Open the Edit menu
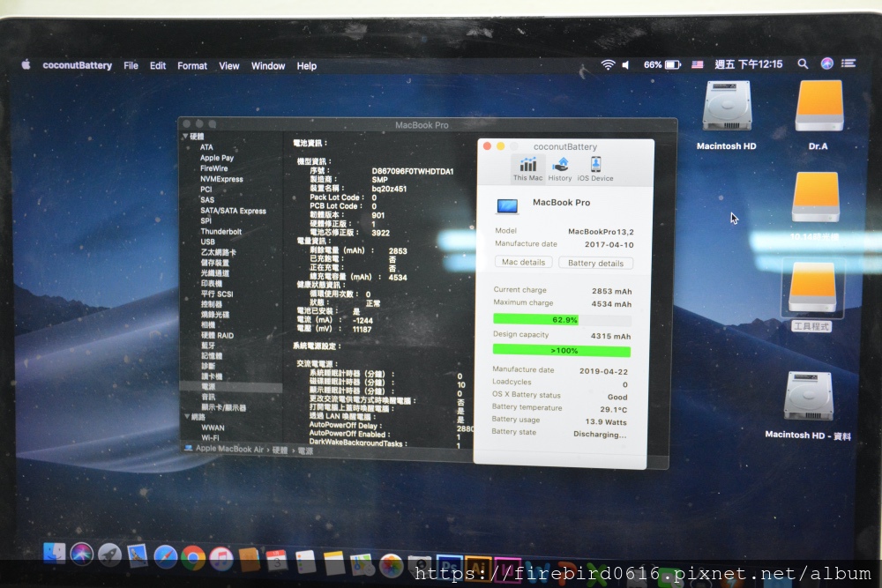This screenshot has width=882, height=588. coord(158,66)
